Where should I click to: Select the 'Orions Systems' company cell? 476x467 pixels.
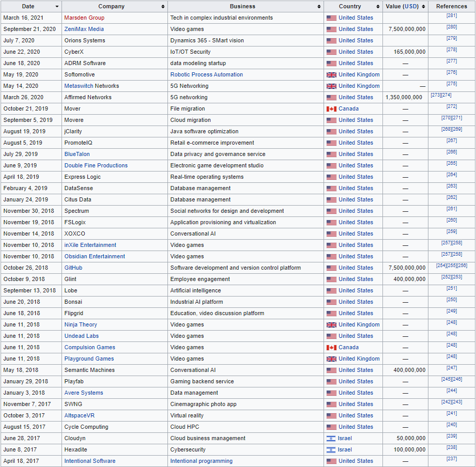pyautogui.click(x=115, y=41)
